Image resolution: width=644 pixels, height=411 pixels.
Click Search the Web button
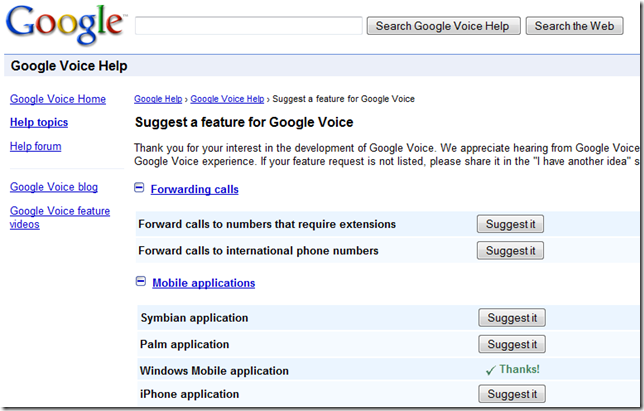(x=575, y=26)
